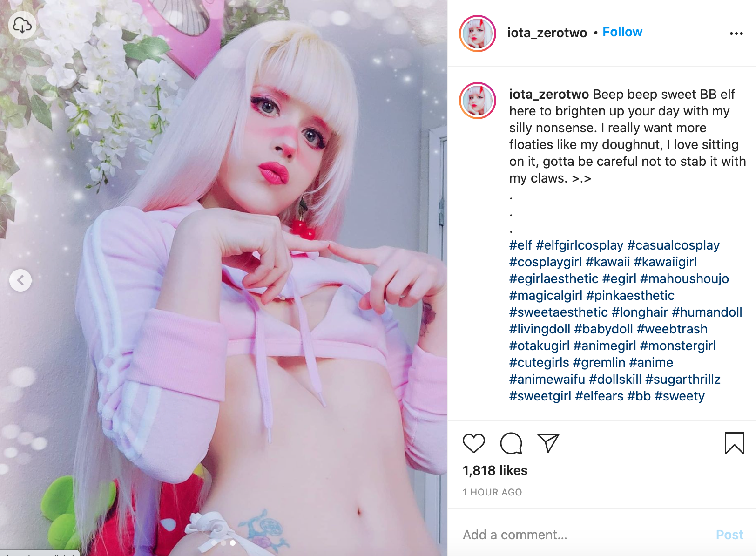756x556 pixels.
Task: Open the #sugarthrillz hashtag
Action: point(683,380)
